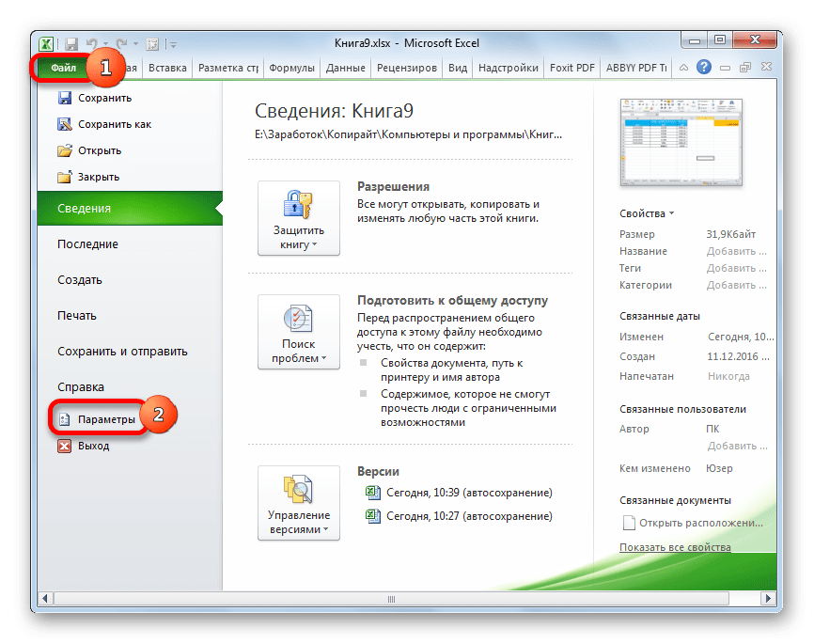Click the workbook preview thumbnail

[681, 142]
